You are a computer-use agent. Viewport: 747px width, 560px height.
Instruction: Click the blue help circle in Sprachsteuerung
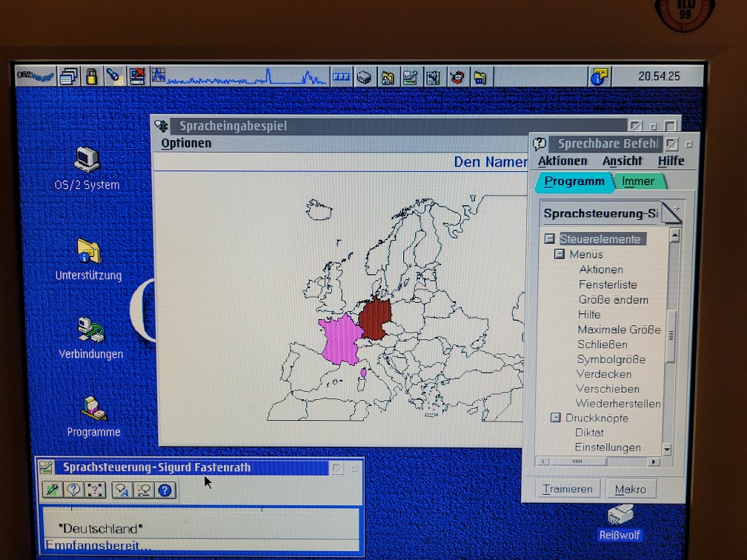click(165, 490)
